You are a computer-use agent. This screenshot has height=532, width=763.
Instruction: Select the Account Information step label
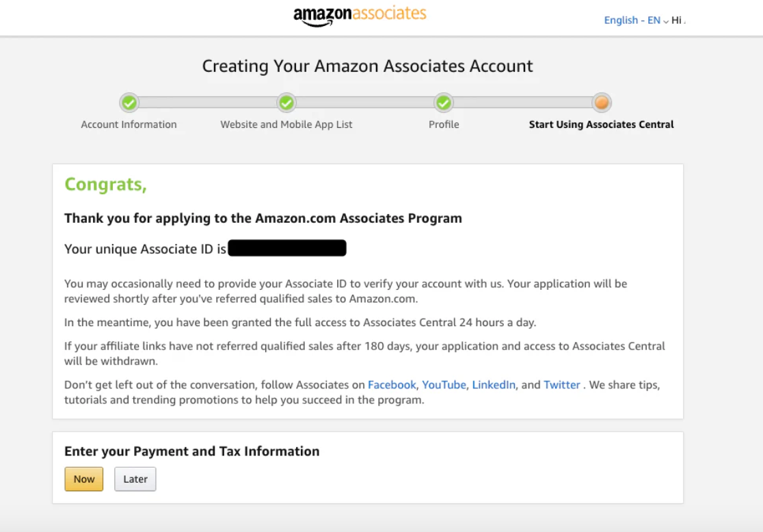(x=129, y=124)
